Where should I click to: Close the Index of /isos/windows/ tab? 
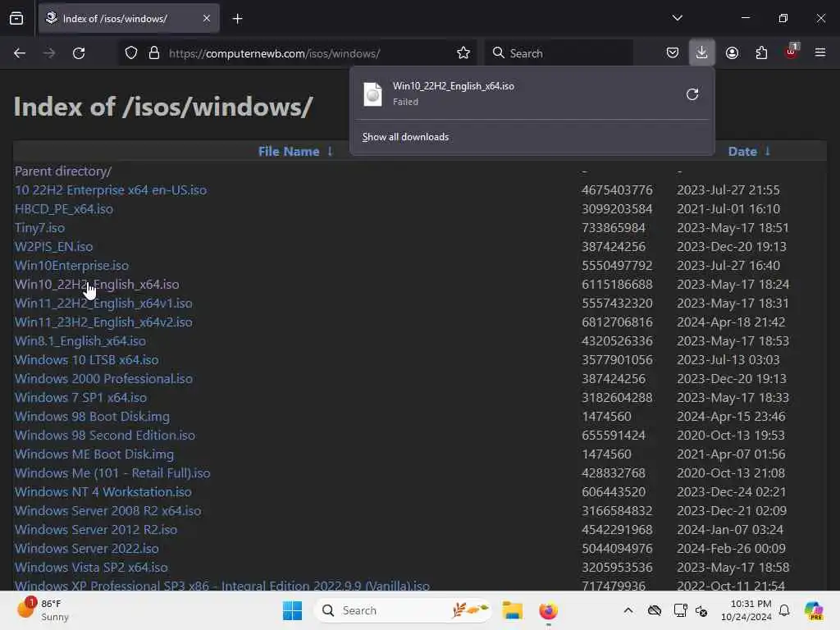click(x=207, y=18)
